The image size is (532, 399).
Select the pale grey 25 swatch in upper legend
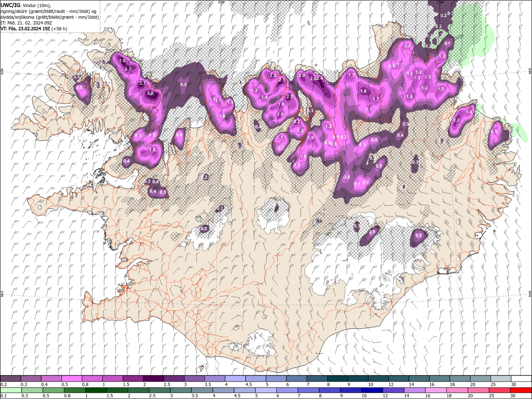500,379
